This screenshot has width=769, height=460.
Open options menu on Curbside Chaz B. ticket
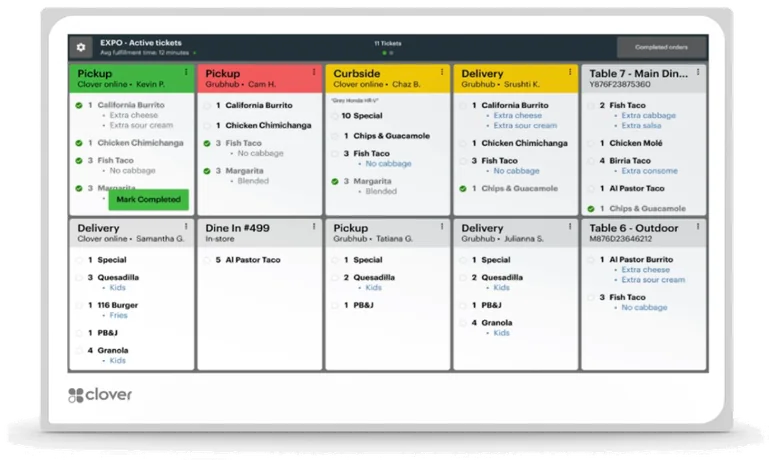click(442, 72)
